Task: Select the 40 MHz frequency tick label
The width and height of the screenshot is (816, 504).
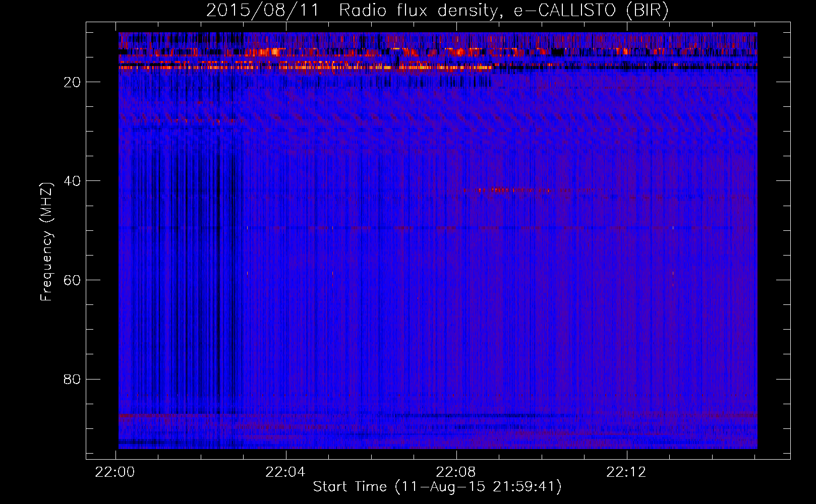Action: tap(72, 181)
